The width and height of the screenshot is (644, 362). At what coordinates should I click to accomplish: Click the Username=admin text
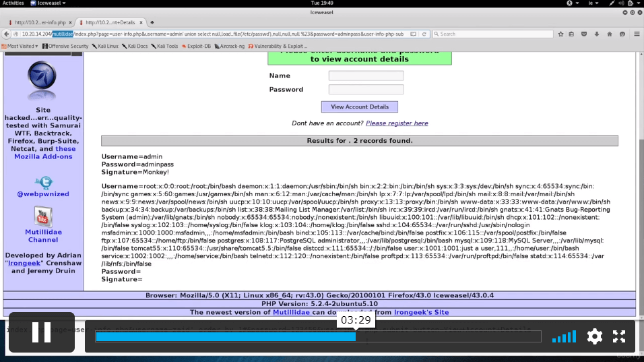click(132, 156)
